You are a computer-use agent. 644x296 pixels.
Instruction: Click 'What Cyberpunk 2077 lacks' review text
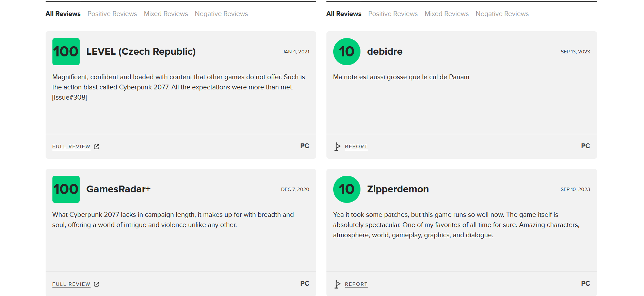pos(173,220)
